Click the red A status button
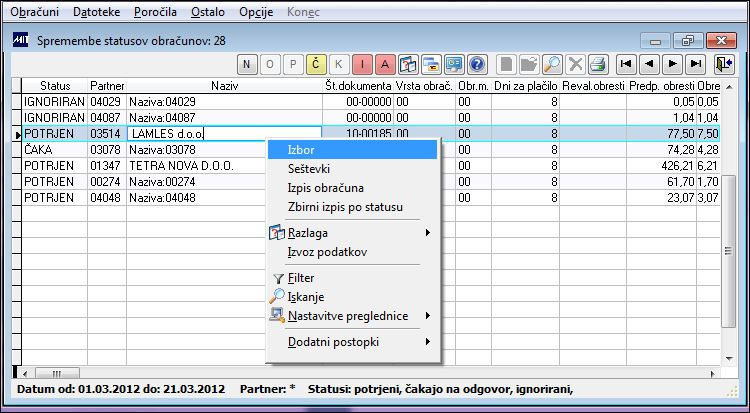 (385, 64)
